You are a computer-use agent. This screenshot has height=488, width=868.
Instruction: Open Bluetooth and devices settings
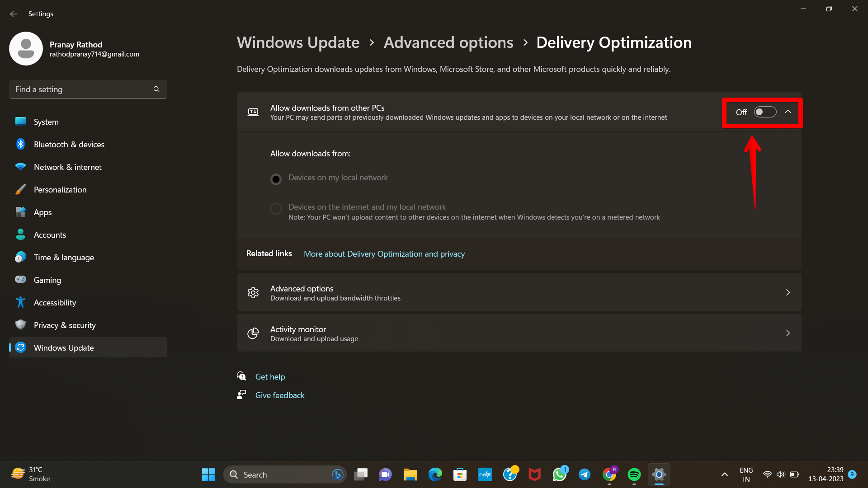tap(69, 144)
